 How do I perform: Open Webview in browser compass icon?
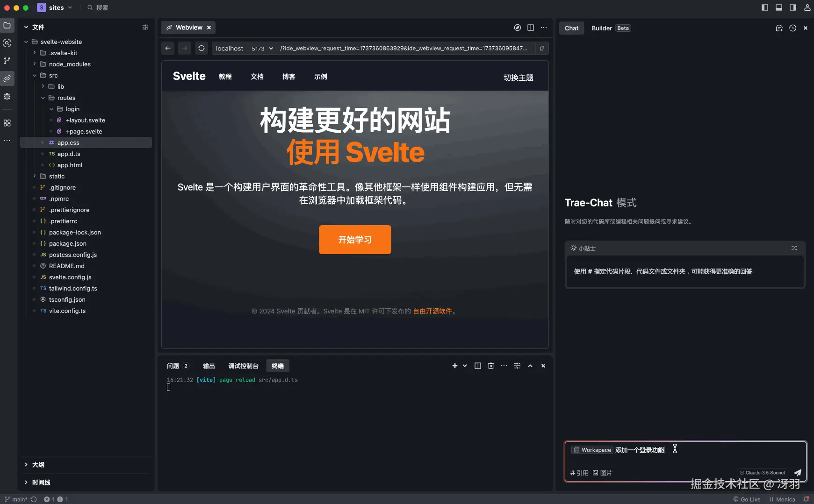(x=518, y=28)
